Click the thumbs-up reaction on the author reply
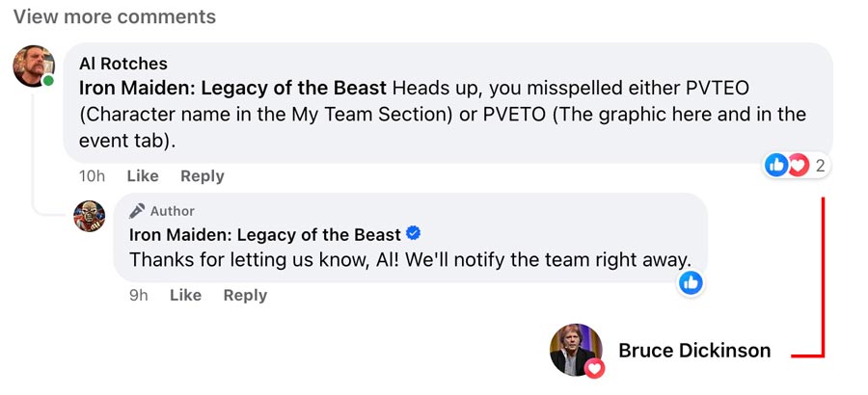The height and width of the screenshot is (395, 868). 692,282
